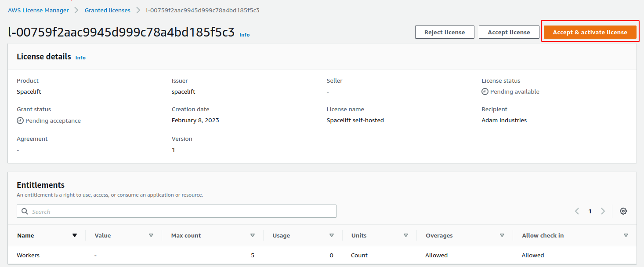Sort by Usage column arrow
The height and width of the screenshot is (267, 644).
332,235
